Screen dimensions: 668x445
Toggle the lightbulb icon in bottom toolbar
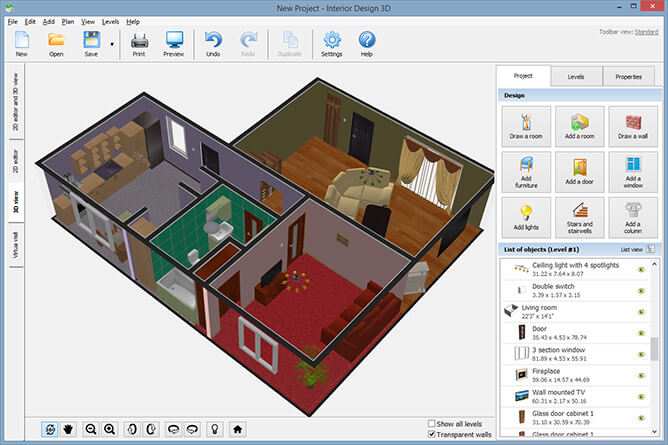point(212,429)
